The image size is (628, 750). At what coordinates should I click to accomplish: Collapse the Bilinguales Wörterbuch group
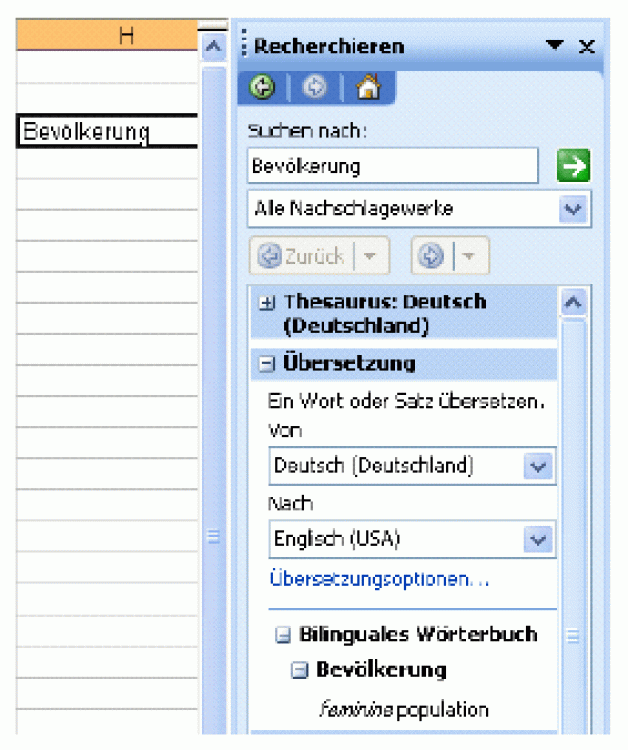point(283,635)
